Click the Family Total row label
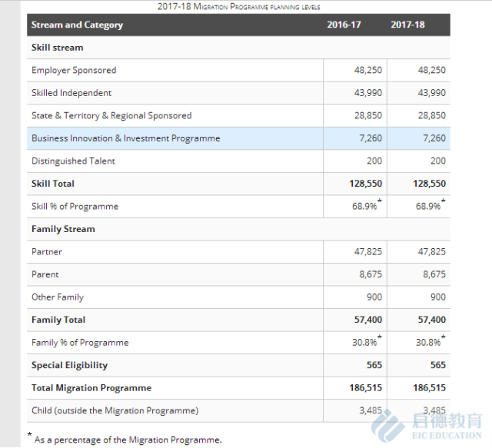 58,320
